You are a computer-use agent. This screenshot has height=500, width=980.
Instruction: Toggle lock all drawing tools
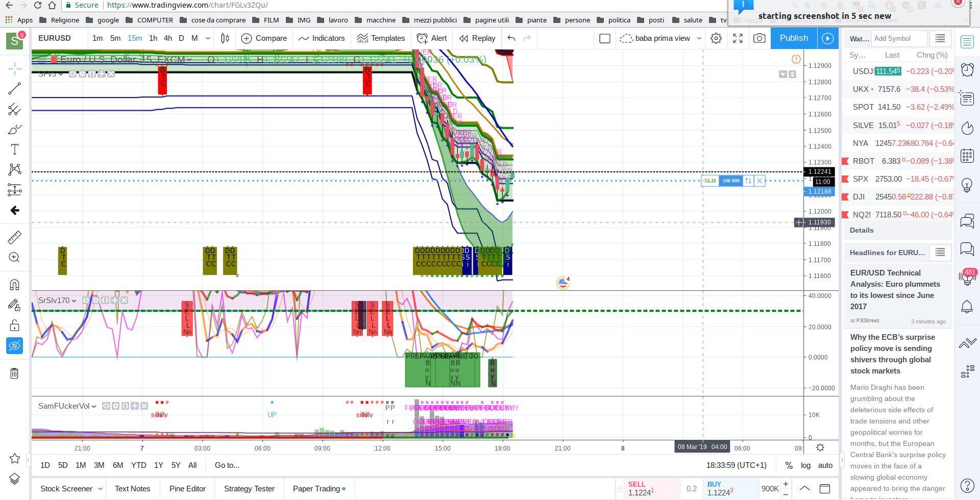tap(15, 326)
